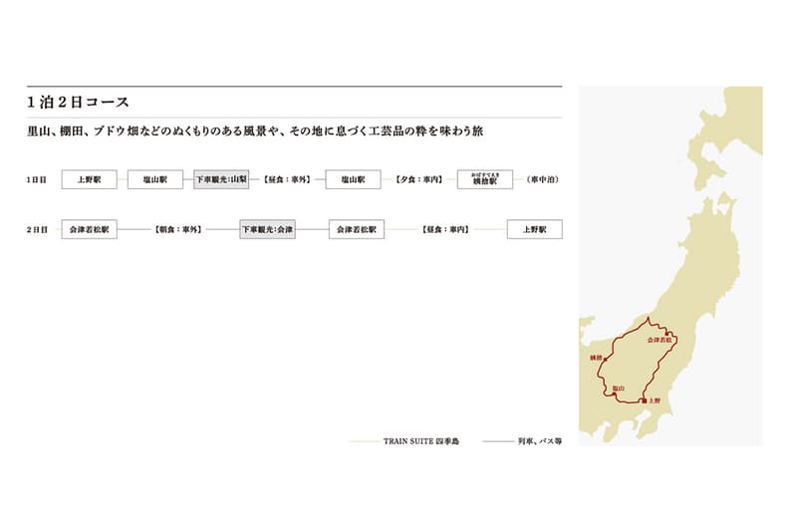
Task: Select the 姨捨駅 station box
Action: [x=485, y=180]
